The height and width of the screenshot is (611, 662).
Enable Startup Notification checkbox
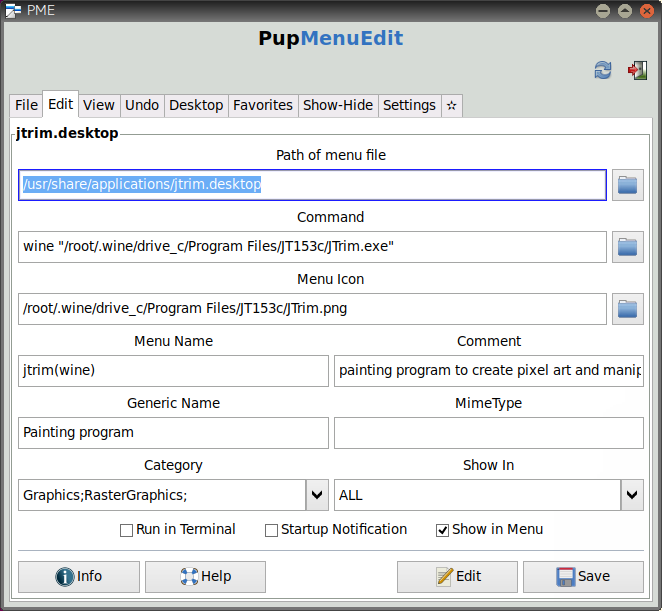[x=271, y=530]
